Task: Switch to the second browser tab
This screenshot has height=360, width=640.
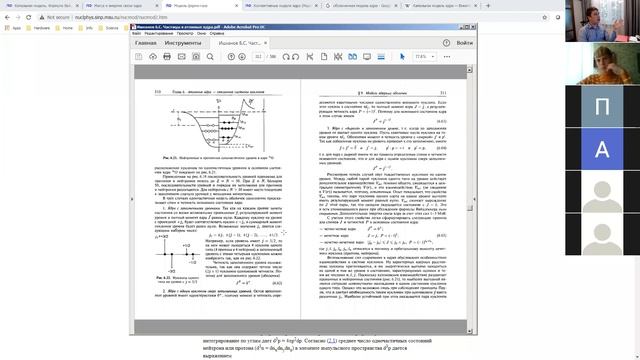Action: tap(121, 6)
